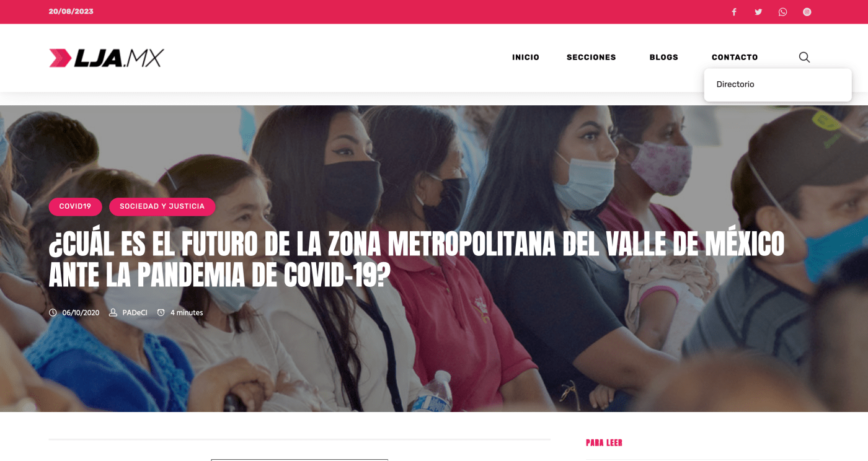Open the CONTACTO dropdown menu

click(x=735, y=57)
